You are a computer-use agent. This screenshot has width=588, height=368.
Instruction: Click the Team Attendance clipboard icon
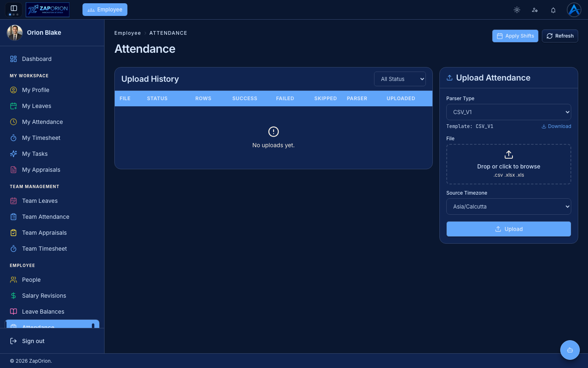pos(13,217)
